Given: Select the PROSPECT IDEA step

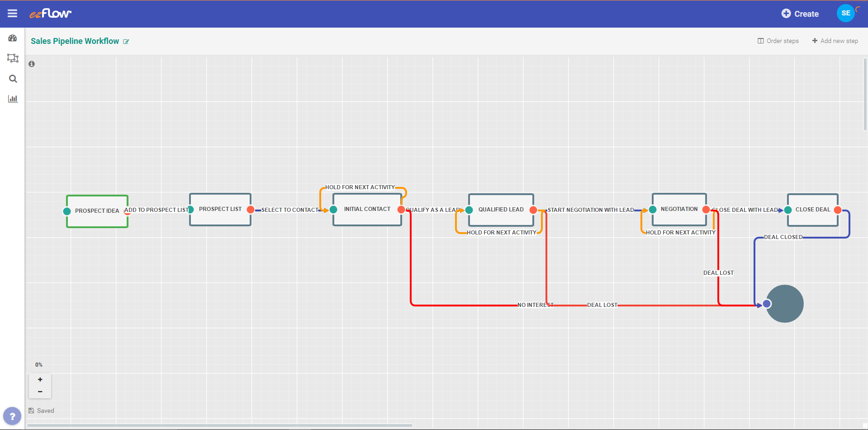Looking at the screenshot, I should tap(97, 211).
